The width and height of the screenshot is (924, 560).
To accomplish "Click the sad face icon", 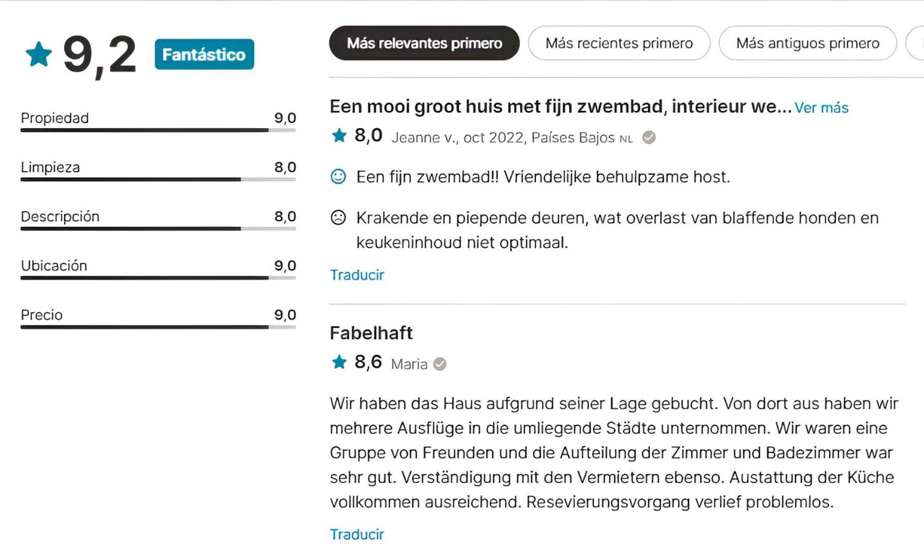I will coord(338,218).
